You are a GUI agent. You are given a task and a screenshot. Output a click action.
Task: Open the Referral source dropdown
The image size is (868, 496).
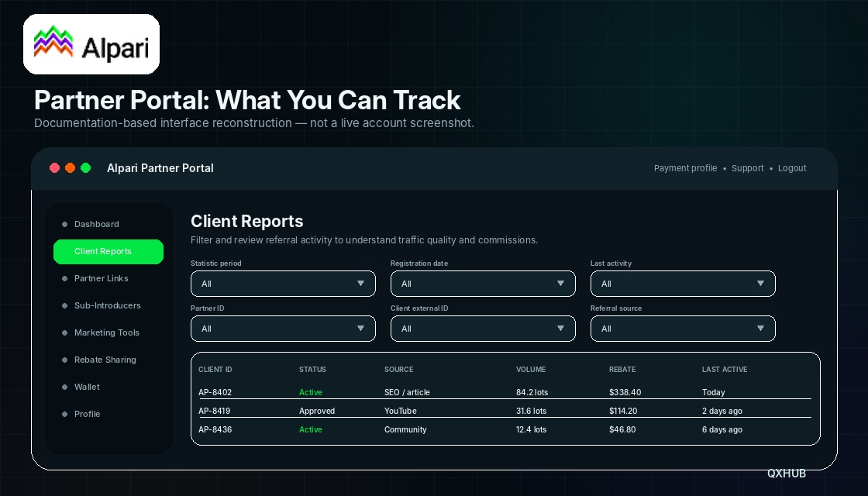pyautogui.click(x=683, y=329)
